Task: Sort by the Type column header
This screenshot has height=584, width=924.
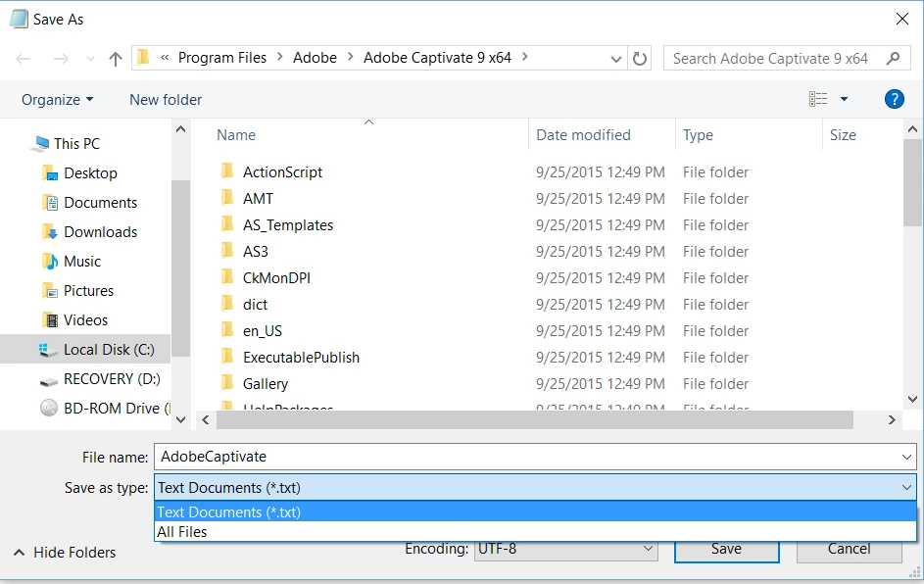Action: (698, 135)
